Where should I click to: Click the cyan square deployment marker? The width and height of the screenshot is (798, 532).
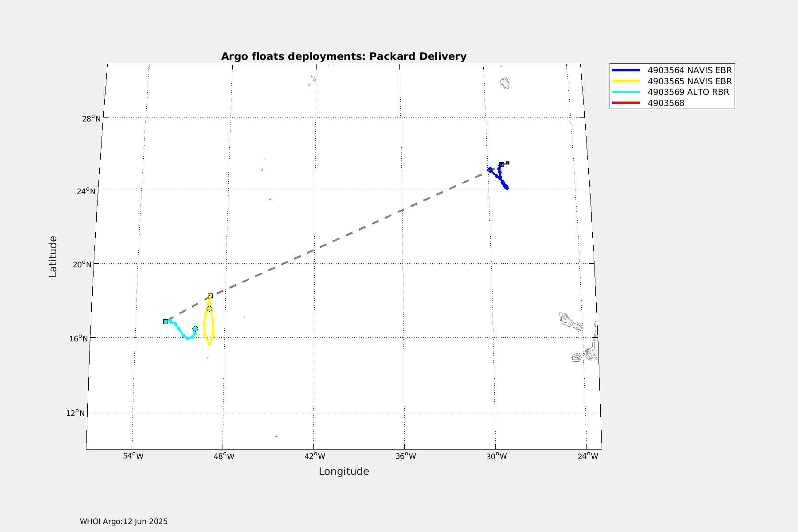[x=165, y=321]
